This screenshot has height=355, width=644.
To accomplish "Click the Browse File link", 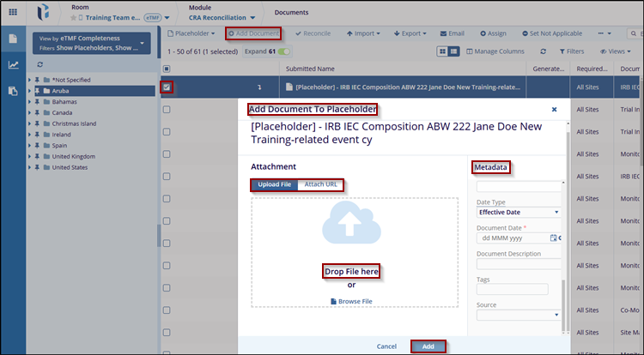I will click(351, 301).
